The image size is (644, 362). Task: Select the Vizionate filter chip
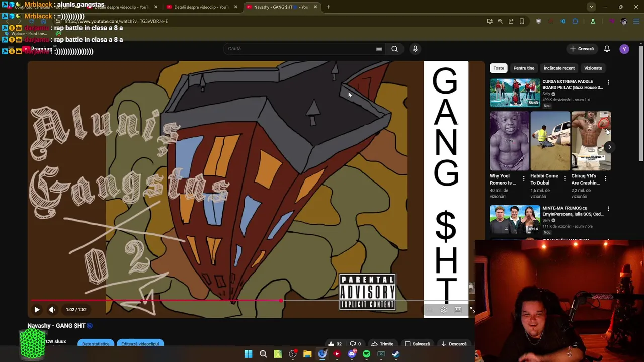point(593,68)
